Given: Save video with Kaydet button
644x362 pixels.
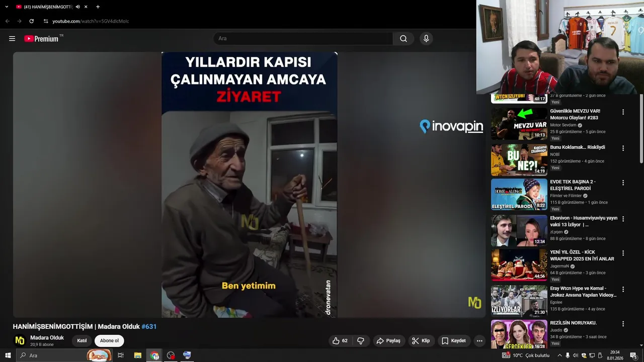Looking at the screenshot, I should coord(454,341).
